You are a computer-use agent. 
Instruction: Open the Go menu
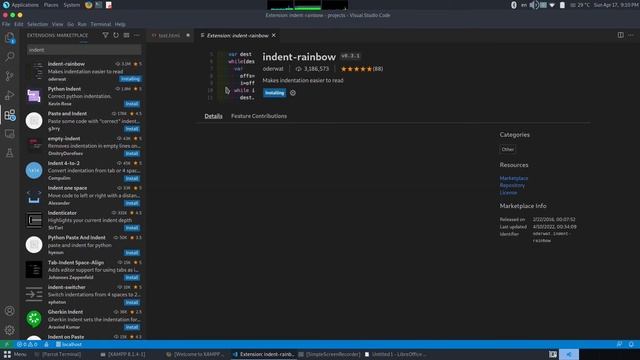[x=71, y=24]
